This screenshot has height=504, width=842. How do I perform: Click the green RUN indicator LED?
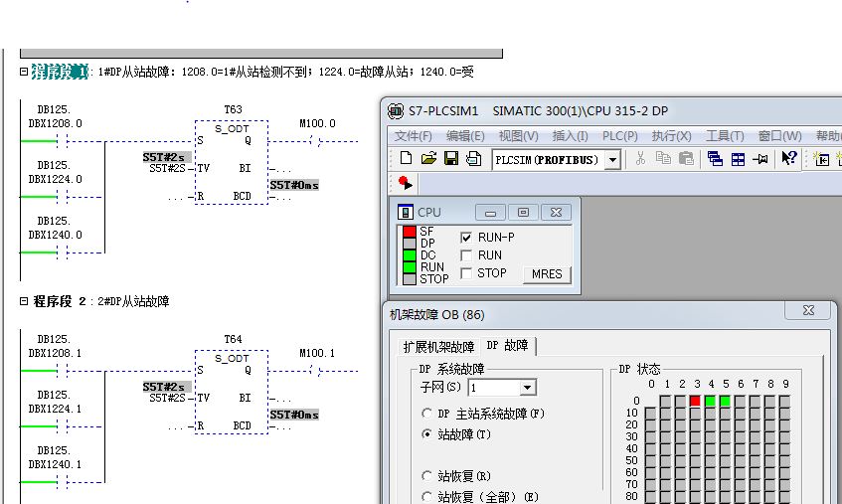point(410,266)
